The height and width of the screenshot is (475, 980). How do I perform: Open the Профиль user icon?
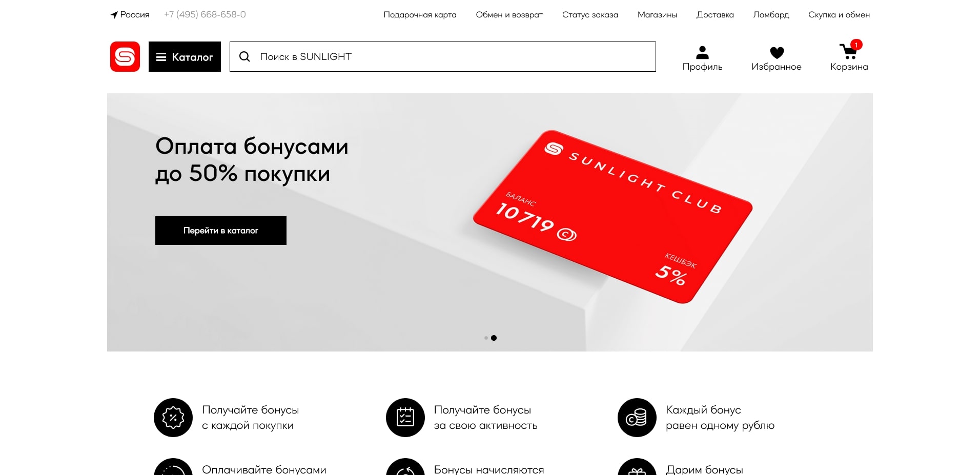click(x=702, y=52)
